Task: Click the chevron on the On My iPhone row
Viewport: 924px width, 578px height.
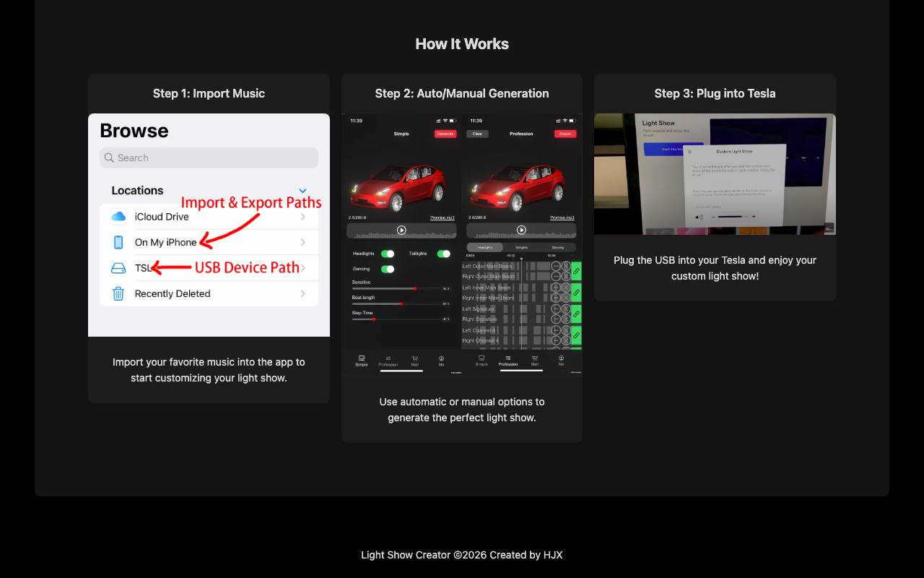Action: pos(303,242)
